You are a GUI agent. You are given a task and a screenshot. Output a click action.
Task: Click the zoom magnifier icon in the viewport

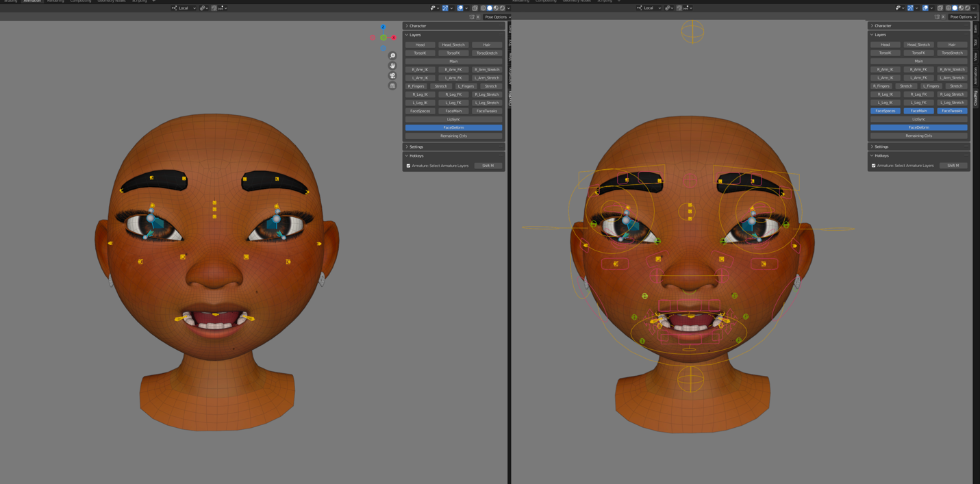pyautogui.click(x=392, y=56)
